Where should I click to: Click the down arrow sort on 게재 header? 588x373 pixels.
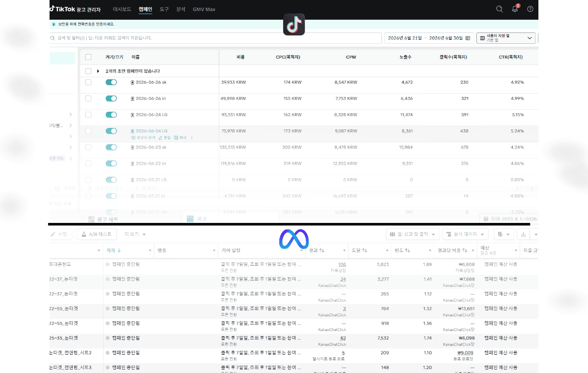(x=119, y=250)
